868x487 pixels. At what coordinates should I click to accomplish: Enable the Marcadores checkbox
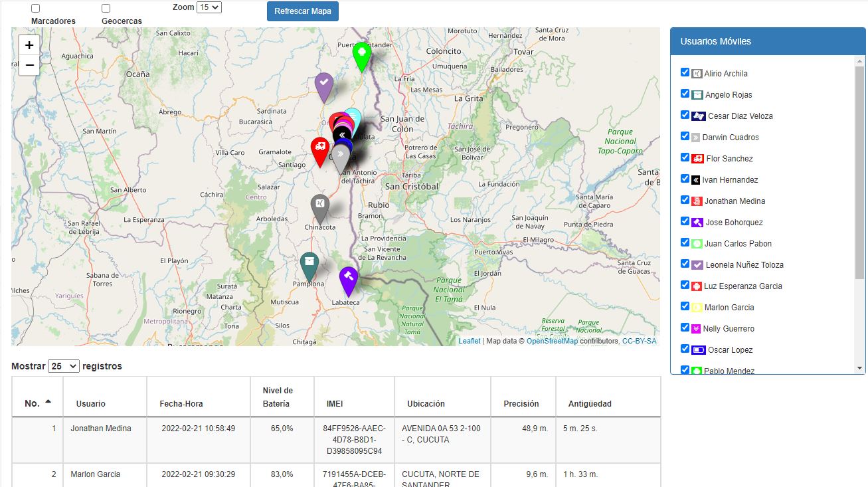tap(36, 9)
